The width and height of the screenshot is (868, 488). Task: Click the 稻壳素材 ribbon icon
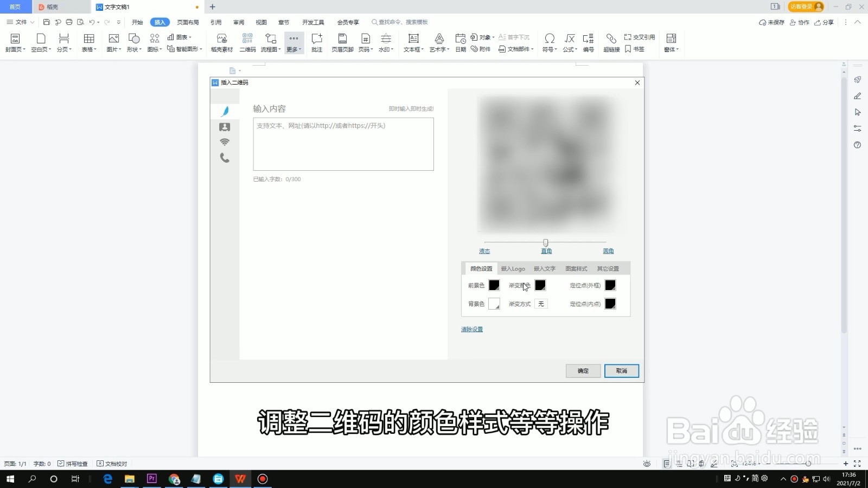(x=222, y=42)
